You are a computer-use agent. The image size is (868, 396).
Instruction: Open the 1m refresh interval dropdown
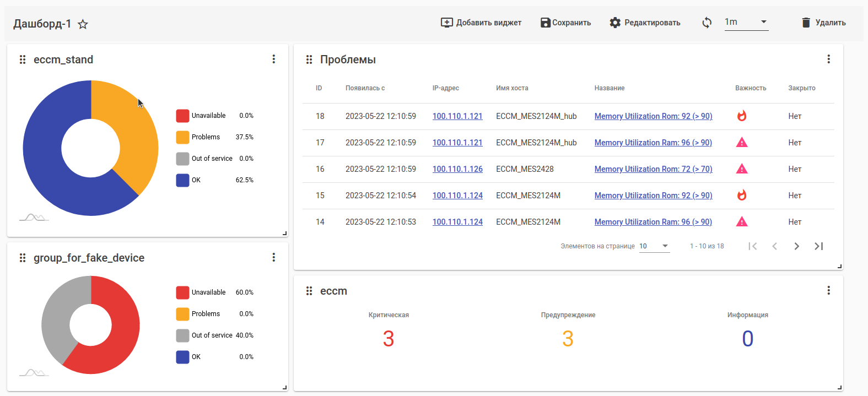[746, 22]
